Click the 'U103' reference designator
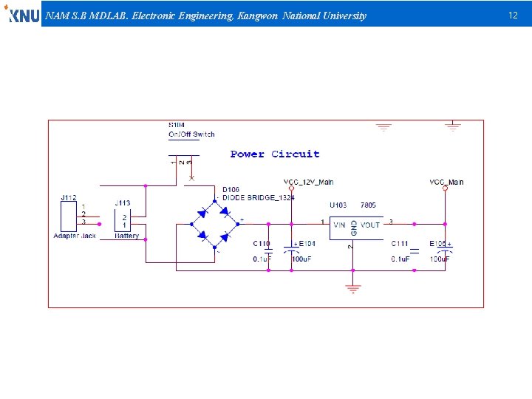532x399 pixels. click(x=338, y=205)
